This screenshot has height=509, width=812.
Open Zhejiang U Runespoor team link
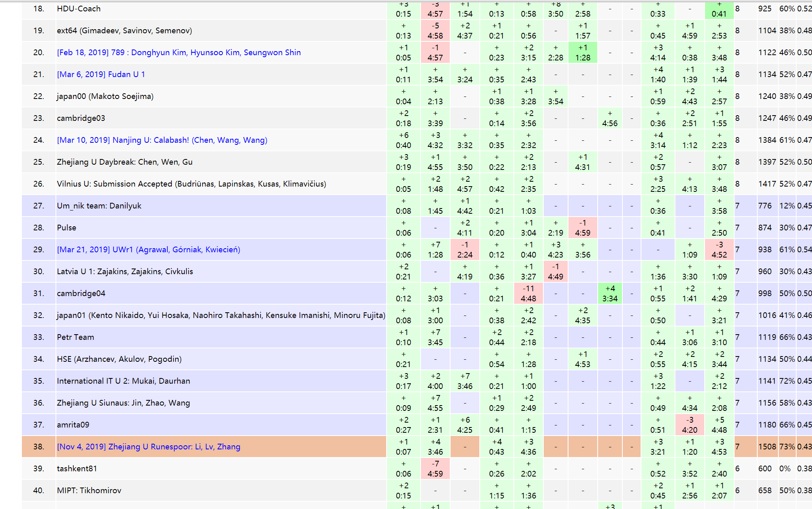[x=148, y=447]
